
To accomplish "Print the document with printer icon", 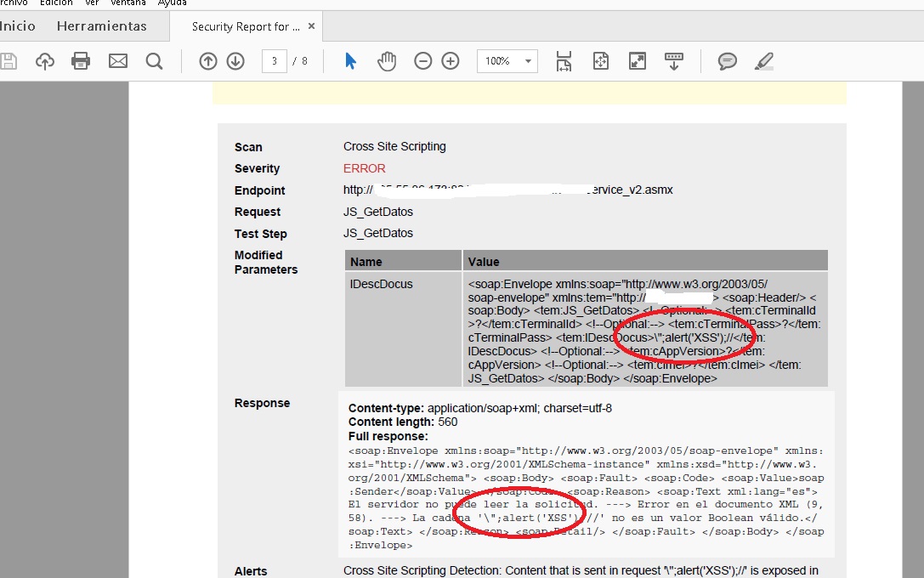I will (81, 61).
